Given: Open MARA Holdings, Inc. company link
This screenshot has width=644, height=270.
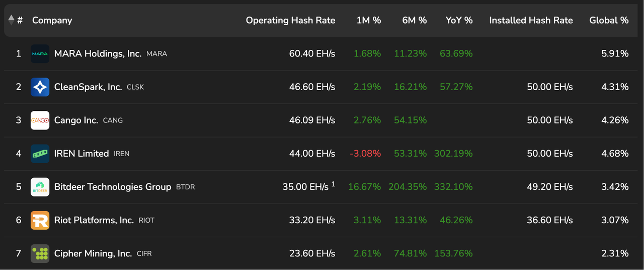Looking at the screenshot, I should [98, 53].
